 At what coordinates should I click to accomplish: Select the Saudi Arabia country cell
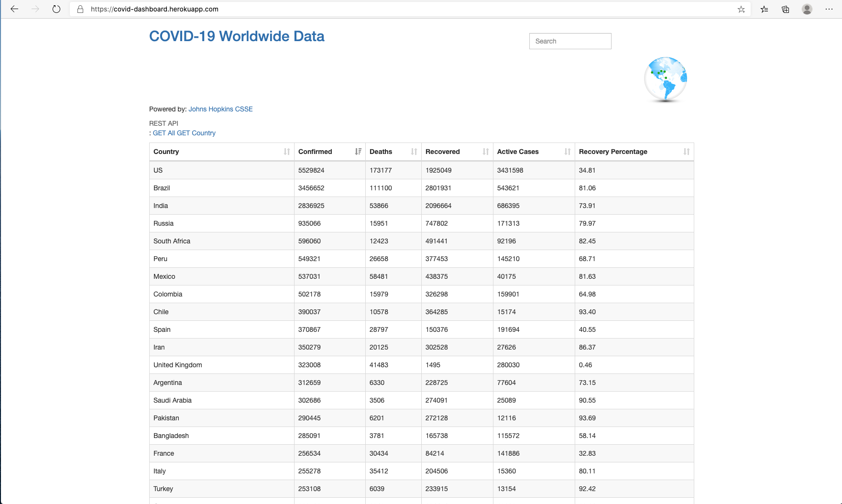tap(222, 400)
